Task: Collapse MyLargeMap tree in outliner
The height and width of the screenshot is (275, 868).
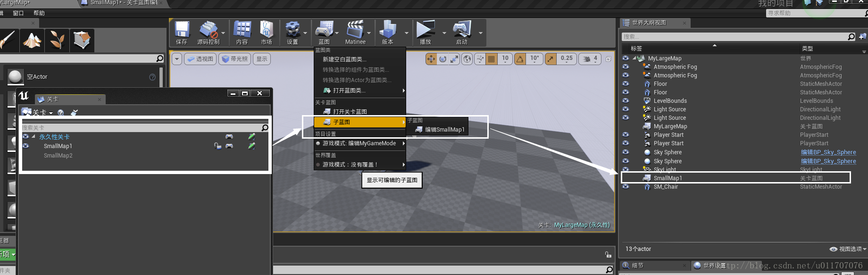Action: (634, 58)
